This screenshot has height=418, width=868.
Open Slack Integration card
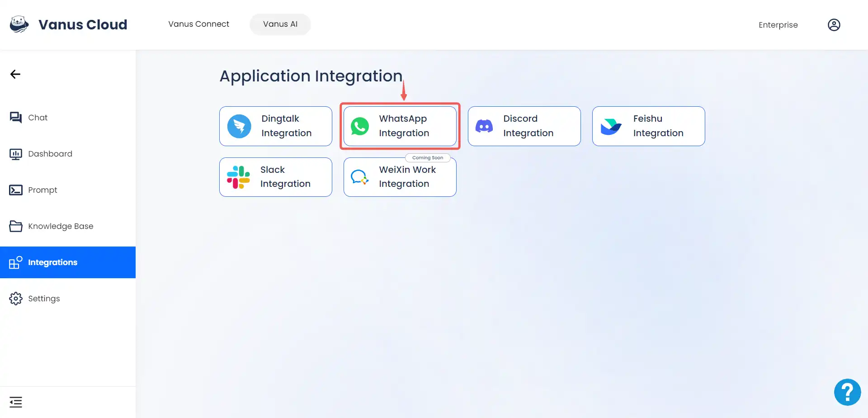coord(276,177)
